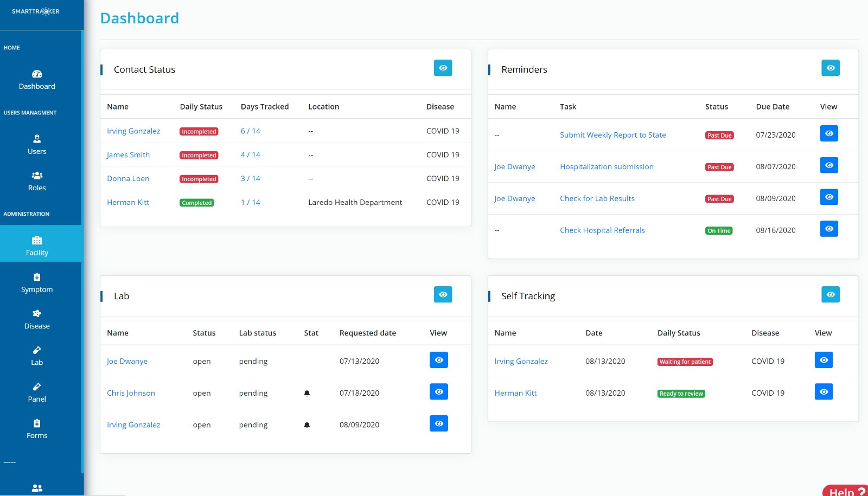Click the Lab pencil icon in the sidebar
Viewport: 868px width, 496px height.
36,350
